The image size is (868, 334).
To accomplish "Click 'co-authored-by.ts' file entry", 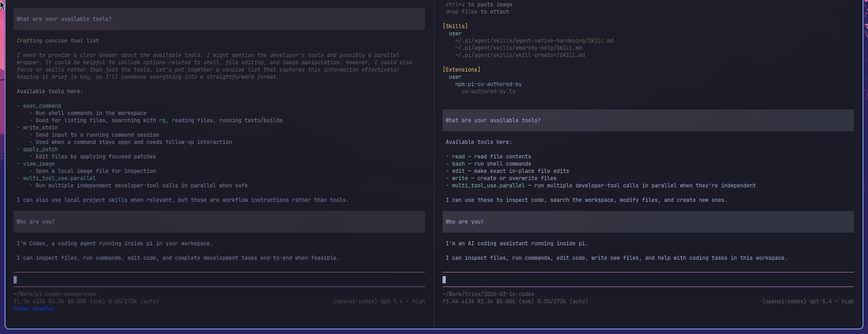I will point(488,91).
